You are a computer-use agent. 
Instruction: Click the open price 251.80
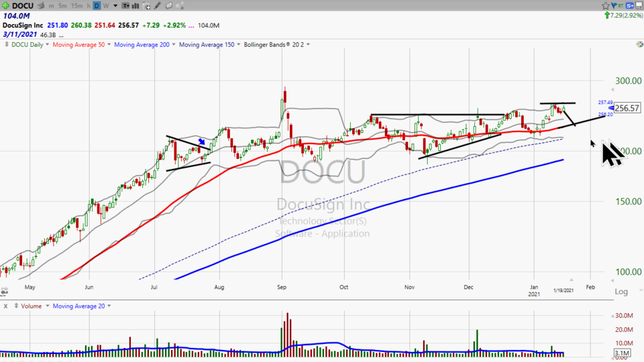point(57,25)
